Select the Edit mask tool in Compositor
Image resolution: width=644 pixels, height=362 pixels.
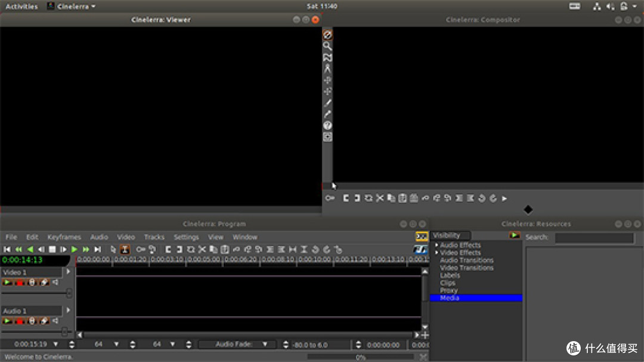[x=327, y=57]
